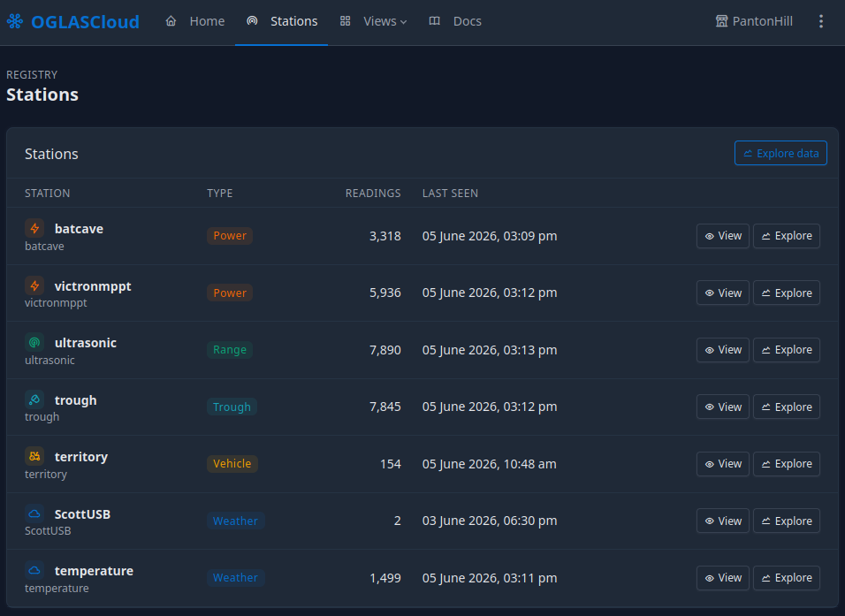This screenshot has width=845, height=616.
Task: Click the PantonHill store icon
Action: (721, 21)
